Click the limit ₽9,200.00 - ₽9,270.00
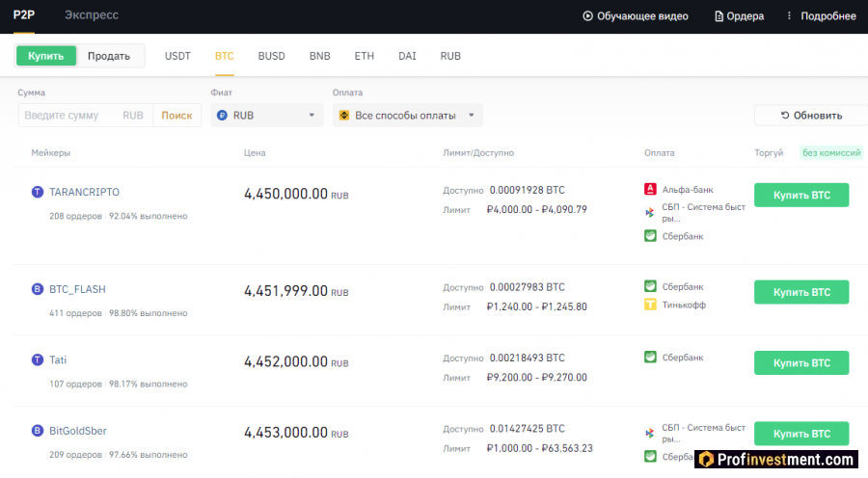 (536, 378)
